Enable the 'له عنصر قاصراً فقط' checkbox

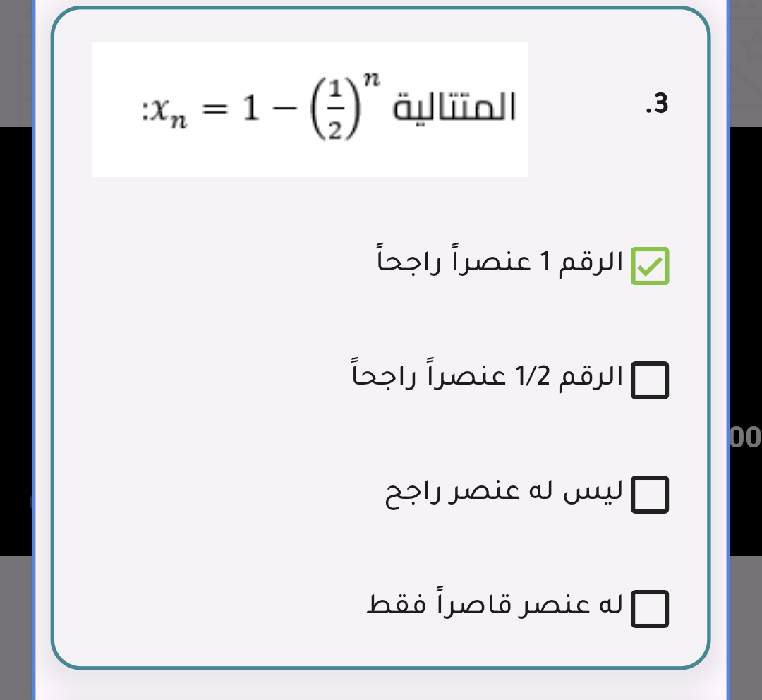(x=649, y=608)
